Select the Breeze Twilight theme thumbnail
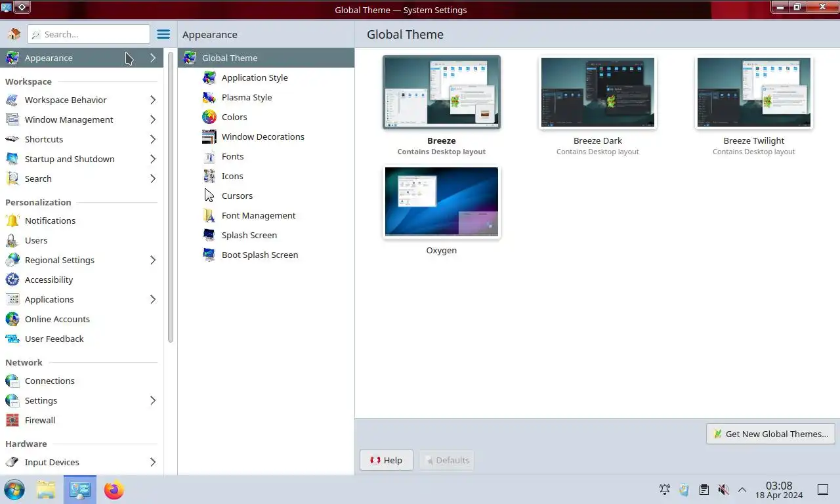The image size is (840, 504). (754, 92)
